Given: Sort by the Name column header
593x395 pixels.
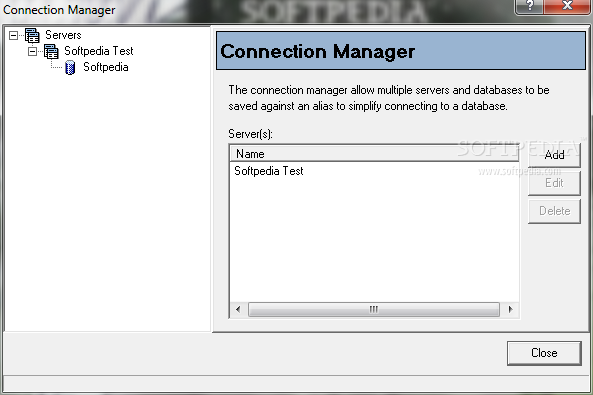Looking at the screenshot, I should pos(374,154).
